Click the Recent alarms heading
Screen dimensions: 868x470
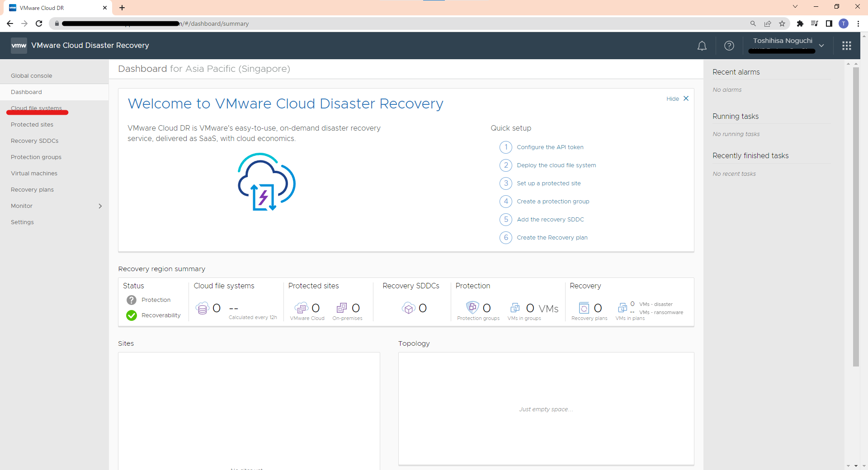click(x=736, y=72)
